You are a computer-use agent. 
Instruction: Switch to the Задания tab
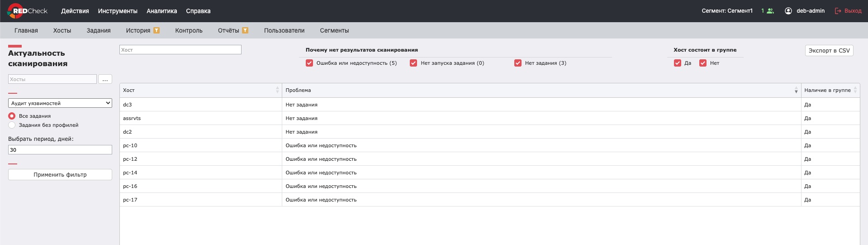(99, 30)
